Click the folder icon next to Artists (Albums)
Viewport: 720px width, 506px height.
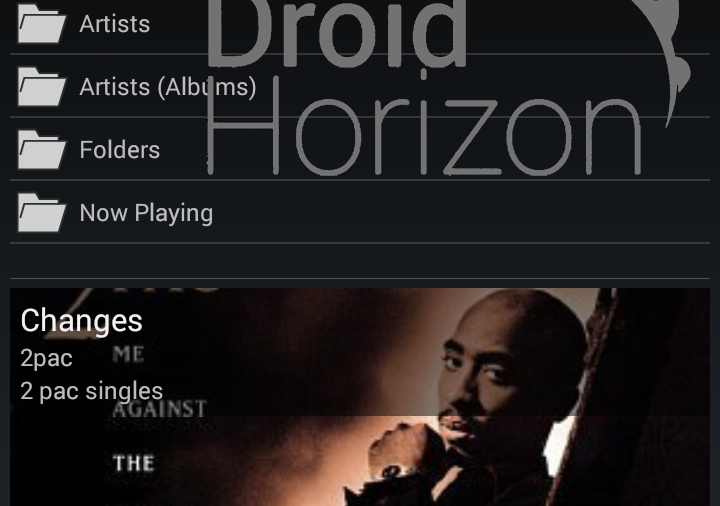[x=42, y=86]
